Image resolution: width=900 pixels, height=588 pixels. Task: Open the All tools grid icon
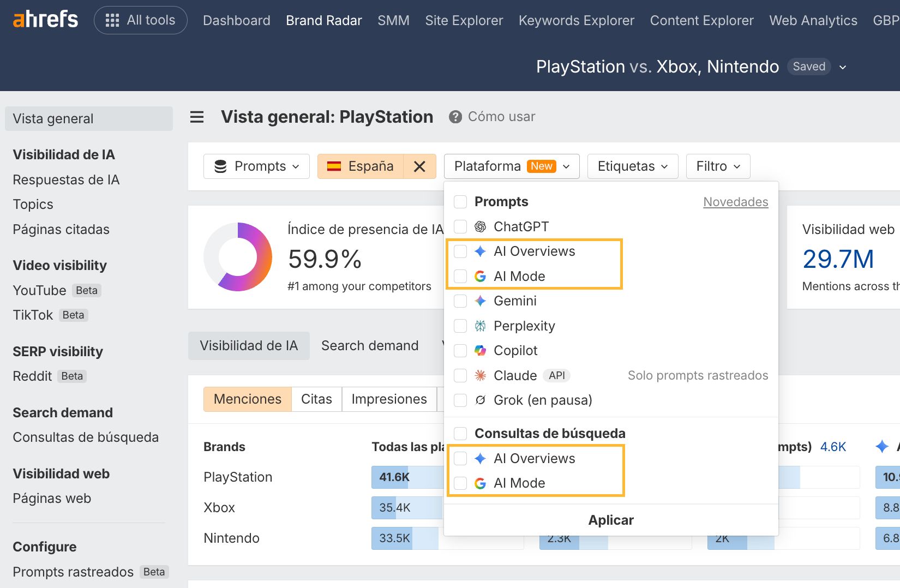[x=112, y=21]
